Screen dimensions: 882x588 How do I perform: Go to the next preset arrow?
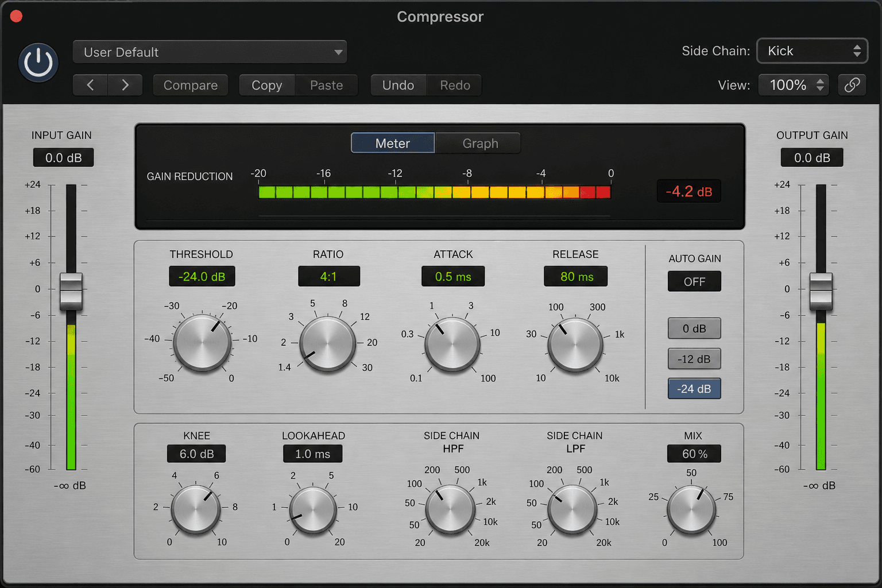click(125, 85)
